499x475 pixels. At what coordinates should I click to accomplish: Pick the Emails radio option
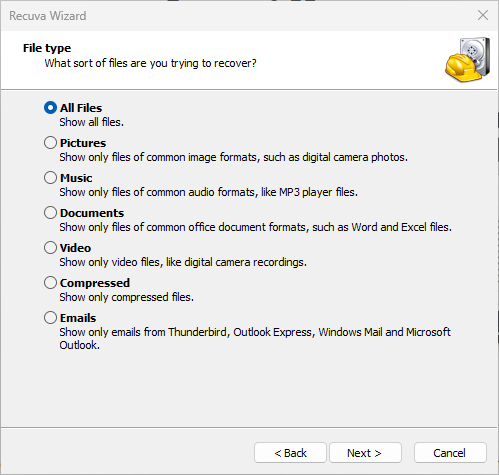click(50, 318)
